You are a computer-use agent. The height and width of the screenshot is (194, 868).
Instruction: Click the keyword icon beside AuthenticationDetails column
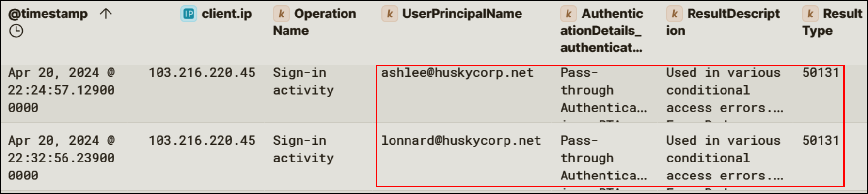point(568,14)
